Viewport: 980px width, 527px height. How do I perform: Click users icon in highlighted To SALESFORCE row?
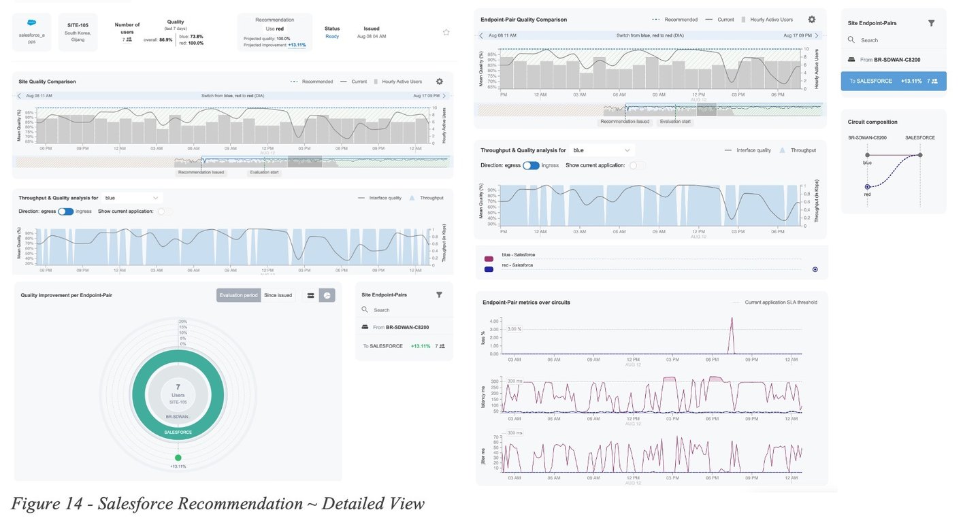click(x=934, y=81)
